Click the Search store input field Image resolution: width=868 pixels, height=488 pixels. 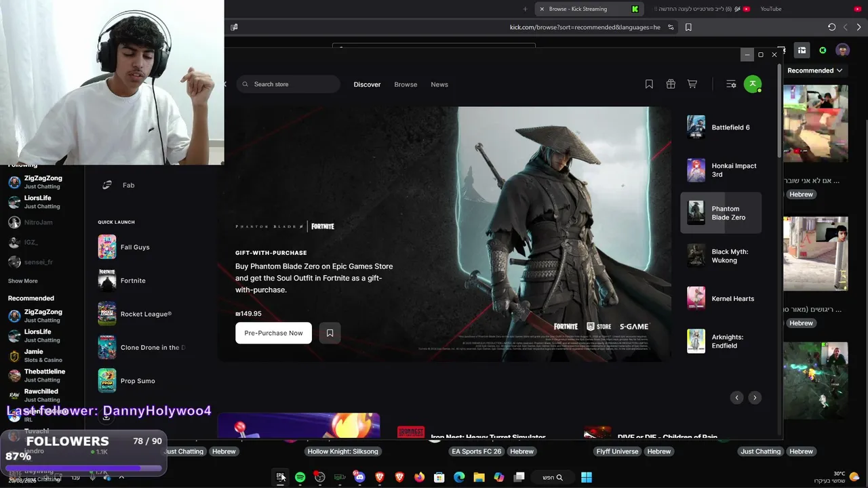tap(288, 84)
